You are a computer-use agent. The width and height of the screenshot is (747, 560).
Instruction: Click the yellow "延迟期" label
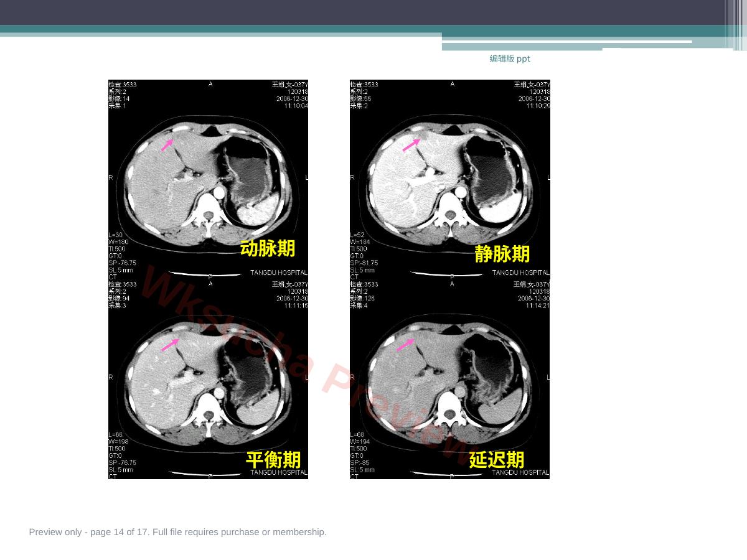tap(497, 460)
